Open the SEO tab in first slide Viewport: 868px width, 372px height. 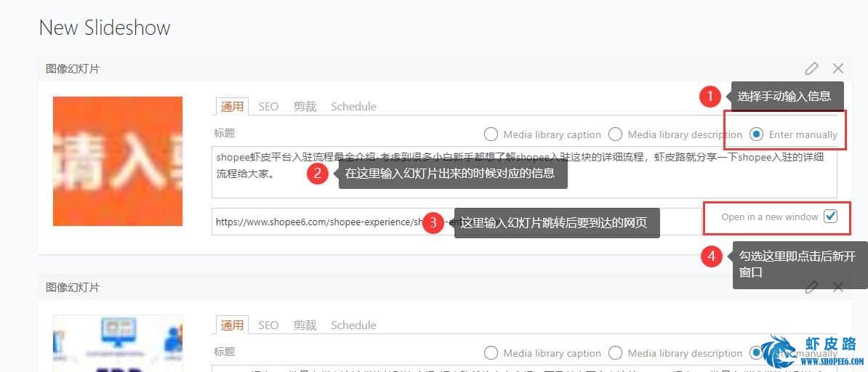268,106
